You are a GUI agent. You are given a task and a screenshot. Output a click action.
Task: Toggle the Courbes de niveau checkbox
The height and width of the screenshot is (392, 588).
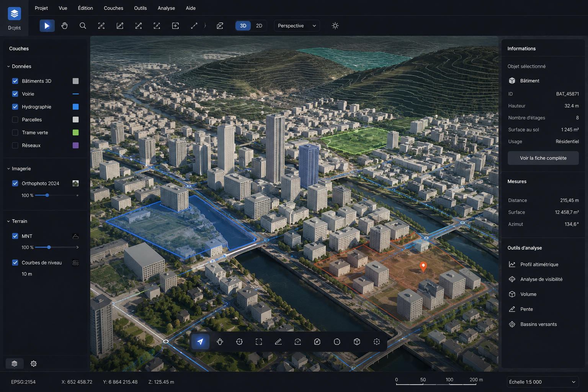pos(15,263)
